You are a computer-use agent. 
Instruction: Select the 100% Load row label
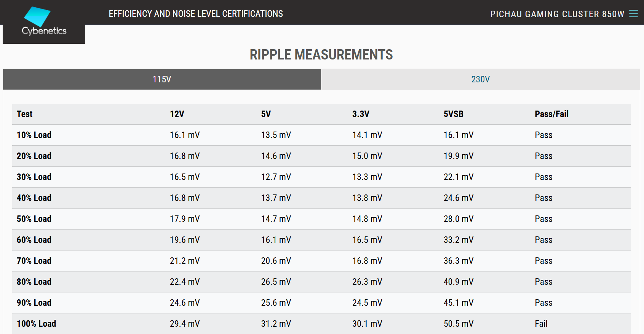pos(36,324)
